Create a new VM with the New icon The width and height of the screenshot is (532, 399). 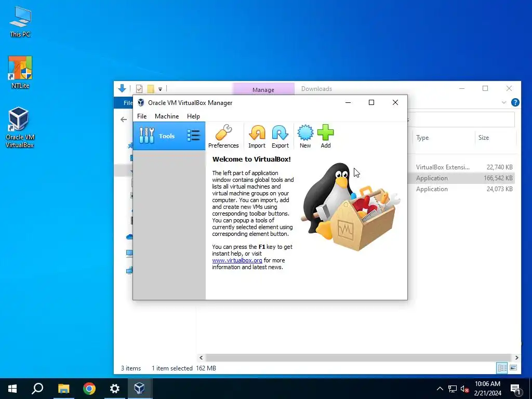pos(305,137)
